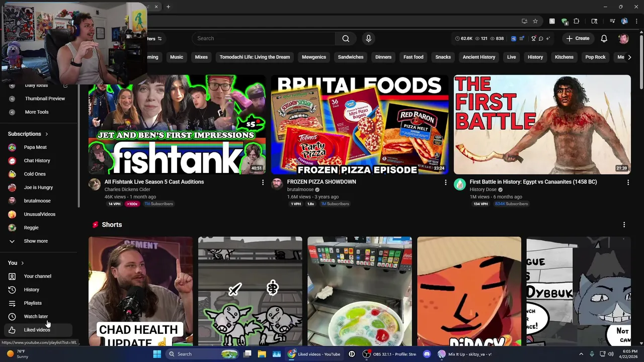
Task: Open Chrome extensions puzzle icon
Action: pos(577,21)
